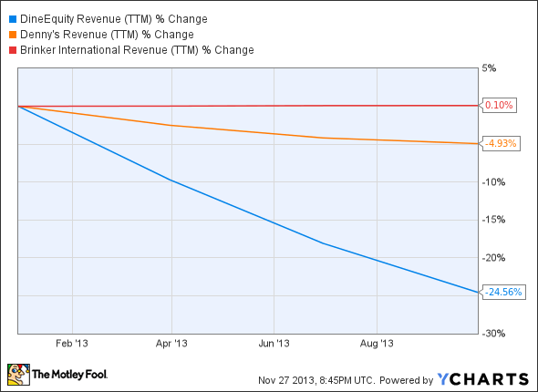The height and width of the screenshot is (392, 538).
Task: Click The Motley Fool logo text
Action: (69, 374)
